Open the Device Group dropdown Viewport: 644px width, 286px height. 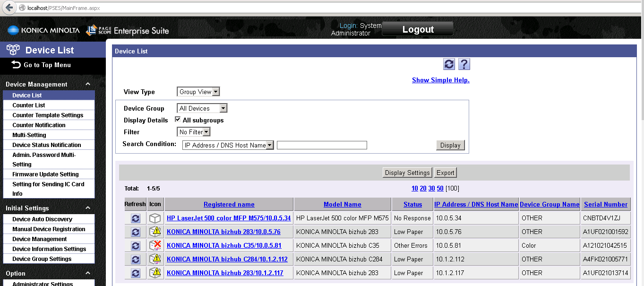pos(202,108)
